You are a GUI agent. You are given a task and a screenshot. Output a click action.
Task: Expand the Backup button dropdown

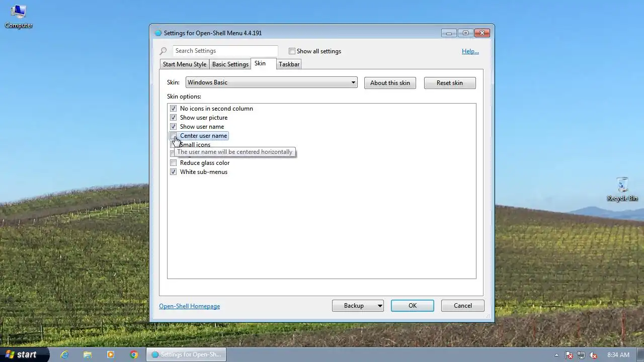[x=380, y=306]
